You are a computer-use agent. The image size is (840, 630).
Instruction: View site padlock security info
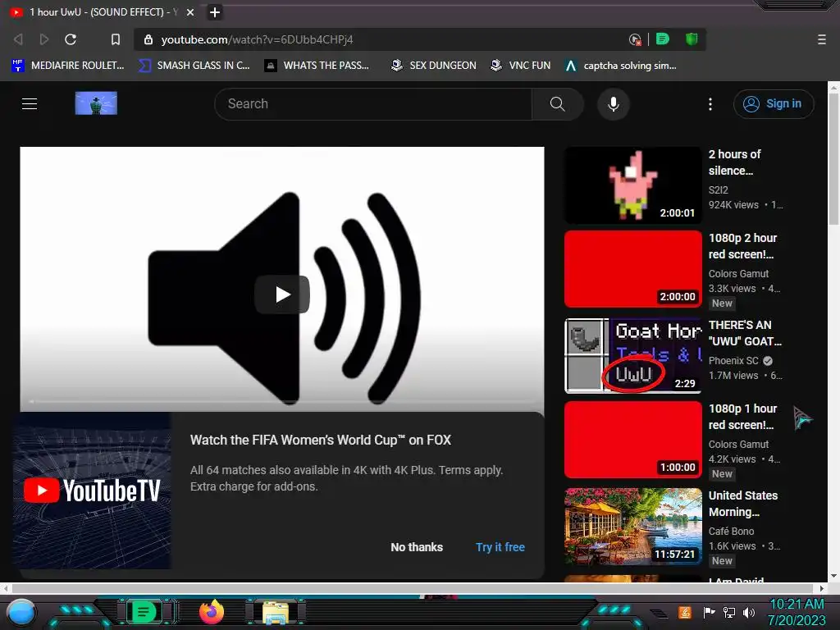(148, 39)
